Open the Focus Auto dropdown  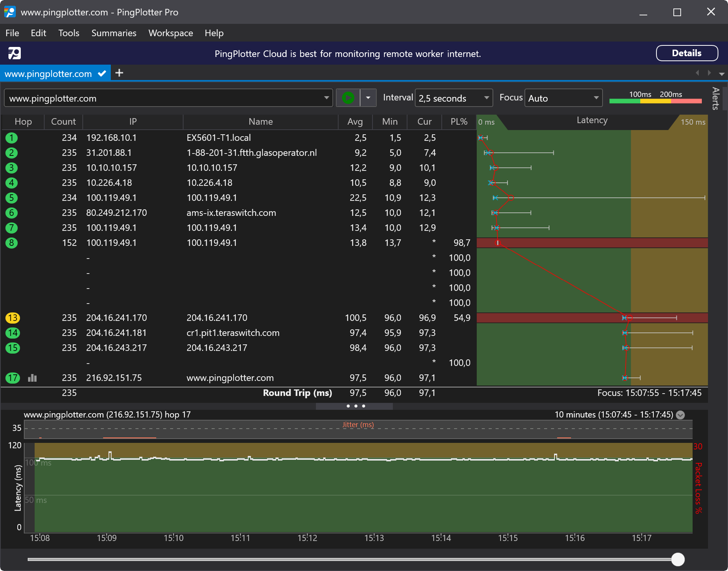click(x=563, y=98)
